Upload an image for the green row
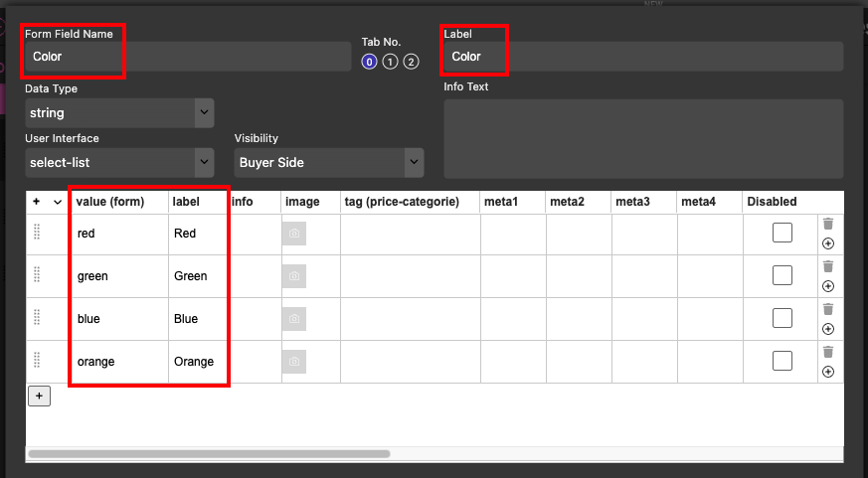Viewport: 868px width, 478px height. coord(294,276)
